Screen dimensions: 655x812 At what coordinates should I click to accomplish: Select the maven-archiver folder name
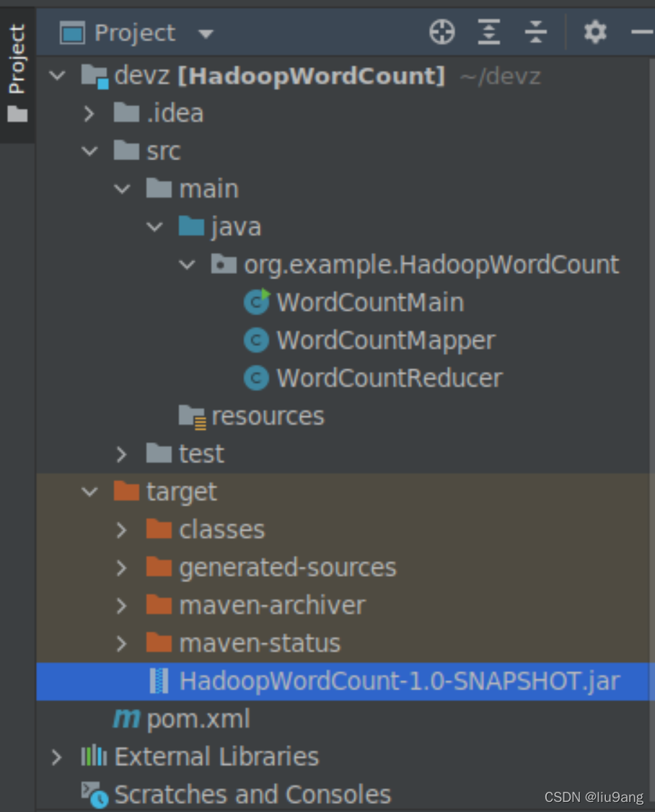273,606
